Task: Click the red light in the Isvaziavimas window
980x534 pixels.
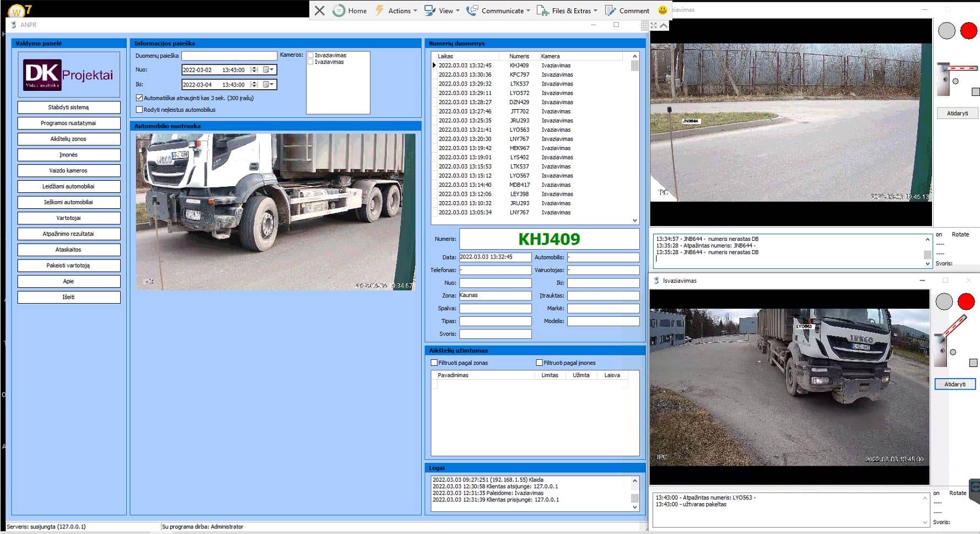Action: tap(966, 301)
